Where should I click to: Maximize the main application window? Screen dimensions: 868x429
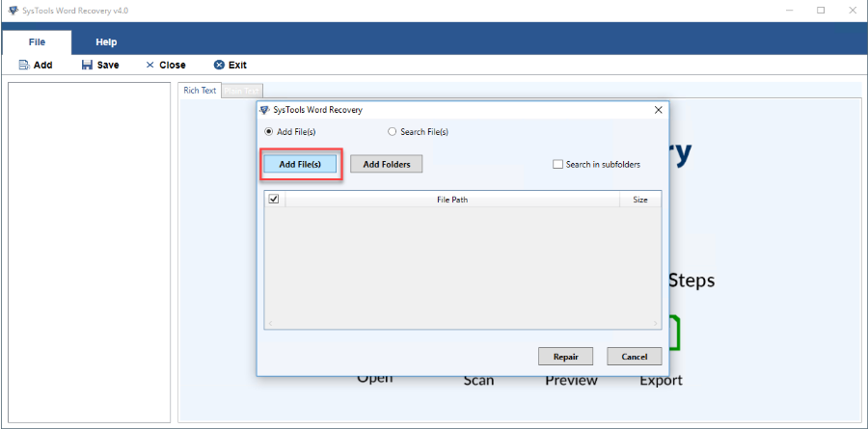[x=821, y=10]
